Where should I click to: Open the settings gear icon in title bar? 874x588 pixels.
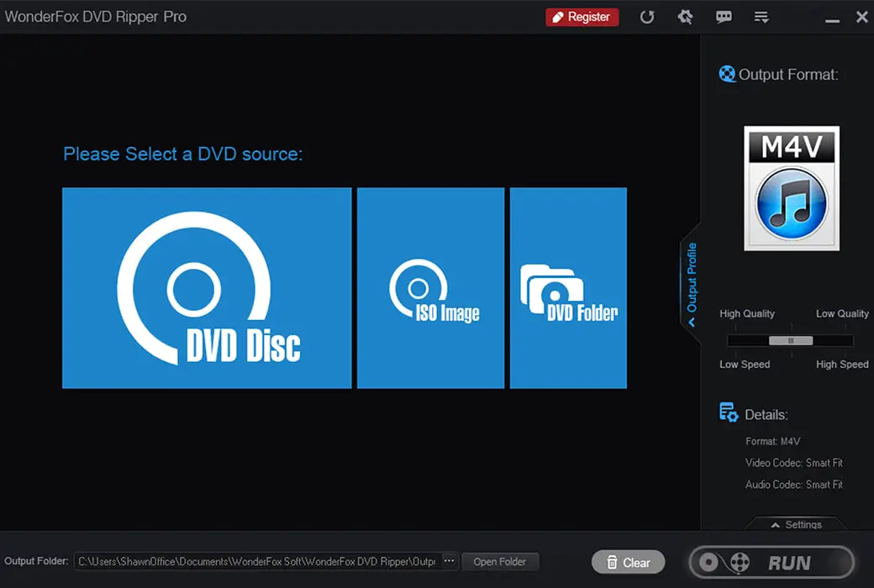pos(685,18)
